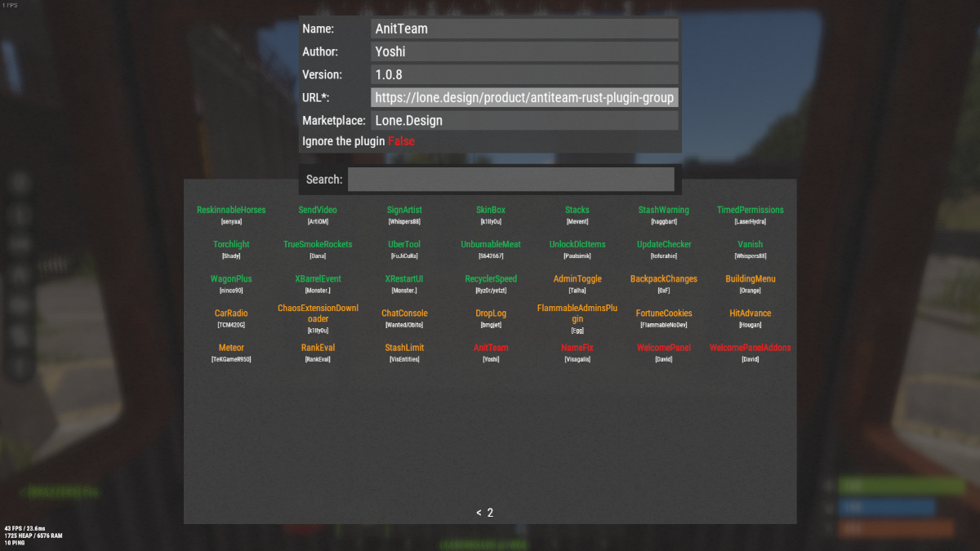Viewport: 980px width, 551px height.
Task: Edit the plugin Name field AnitTeam
Action: click(524, 29)
